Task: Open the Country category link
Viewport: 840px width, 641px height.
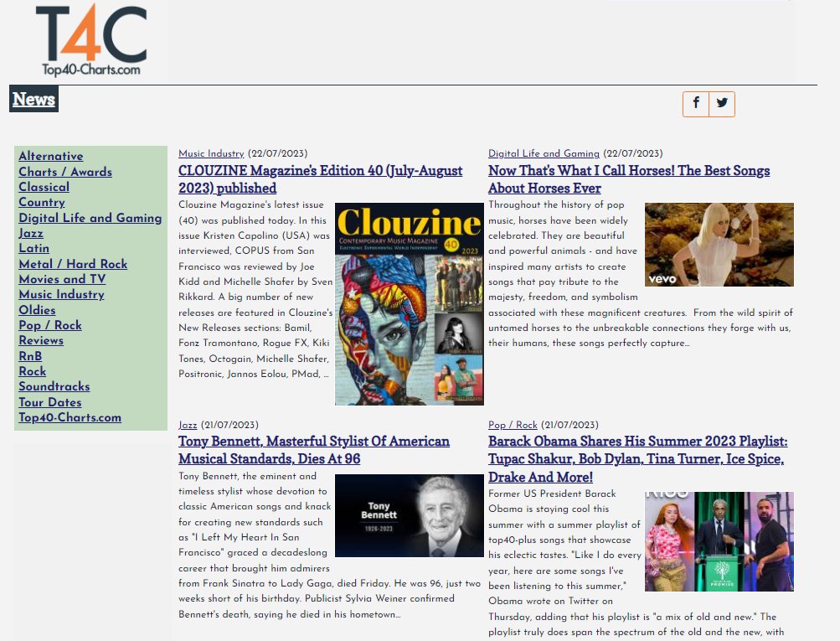Action: click(x=42, y=202)
